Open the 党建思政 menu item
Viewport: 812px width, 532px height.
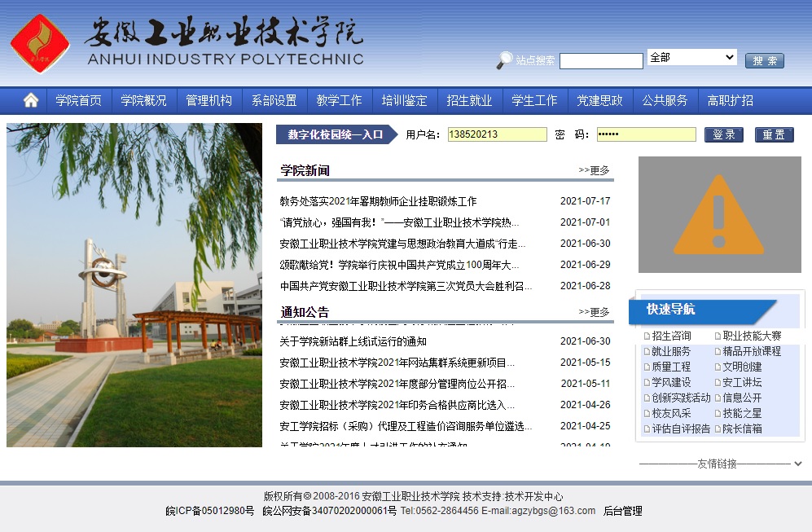(x=599, y=100)
